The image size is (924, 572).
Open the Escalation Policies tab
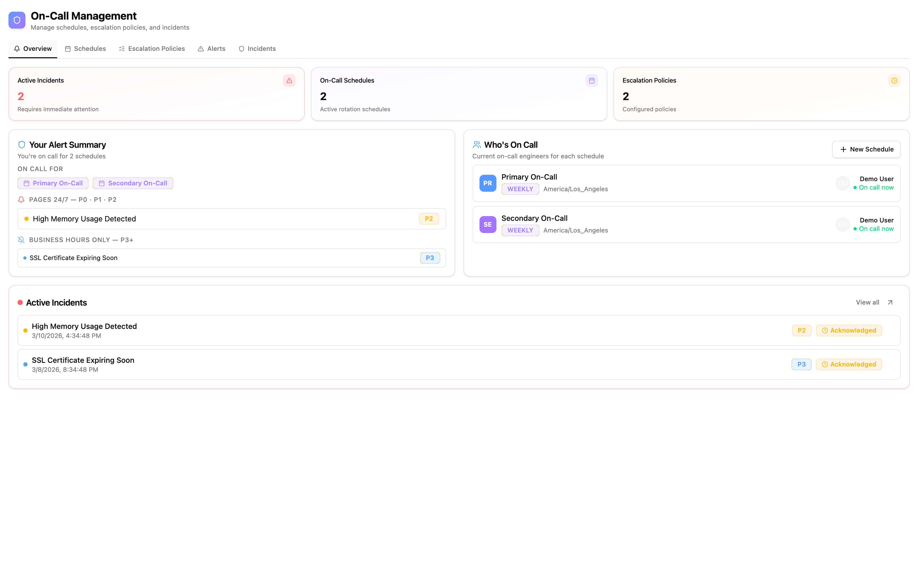152,49
